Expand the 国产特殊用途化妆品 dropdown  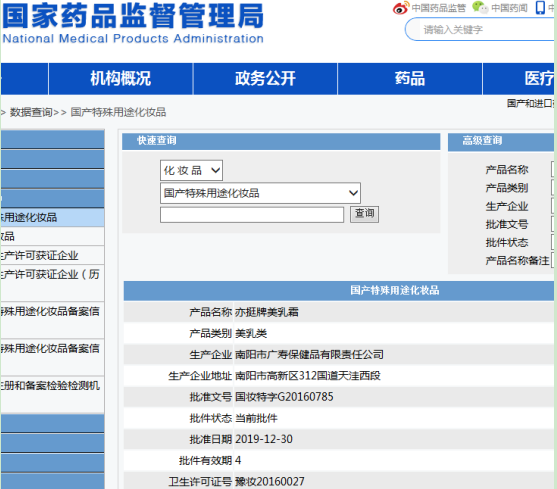pos(260,193)
